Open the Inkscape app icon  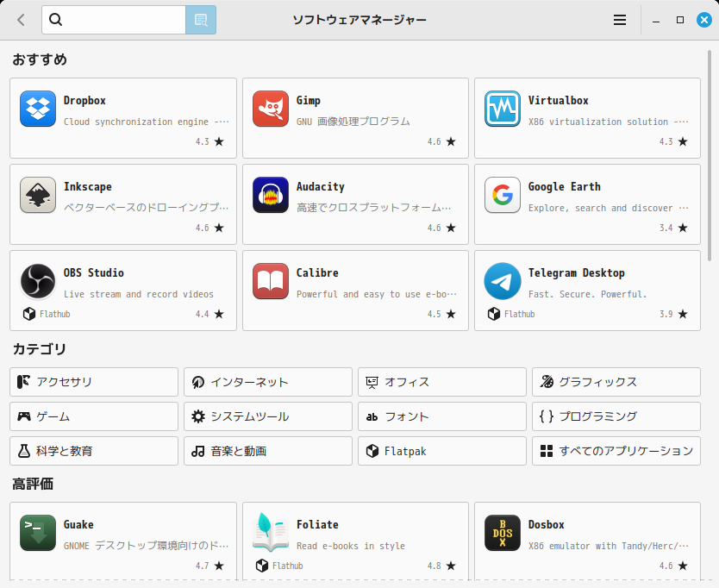(x=38, y=195)
